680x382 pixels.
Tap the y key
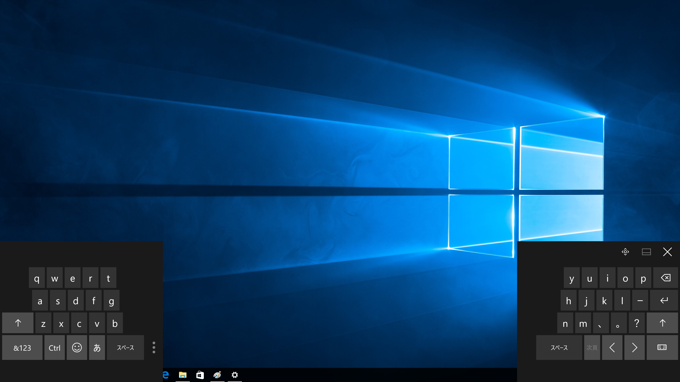572,278
